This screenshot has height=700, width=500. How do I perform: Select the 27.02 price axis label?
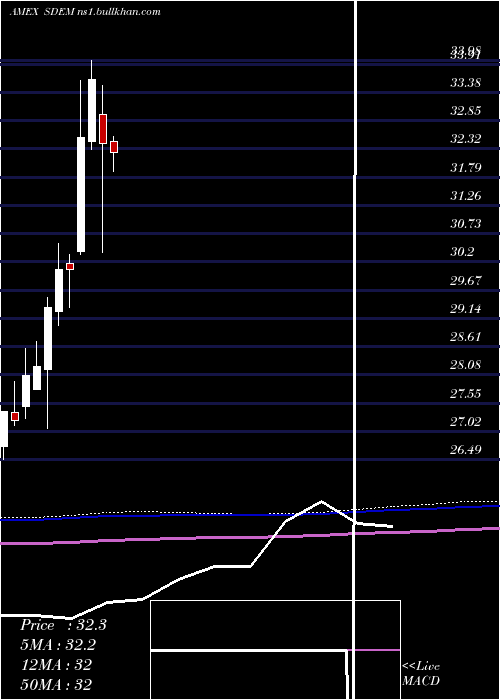[x=466, y=421]
